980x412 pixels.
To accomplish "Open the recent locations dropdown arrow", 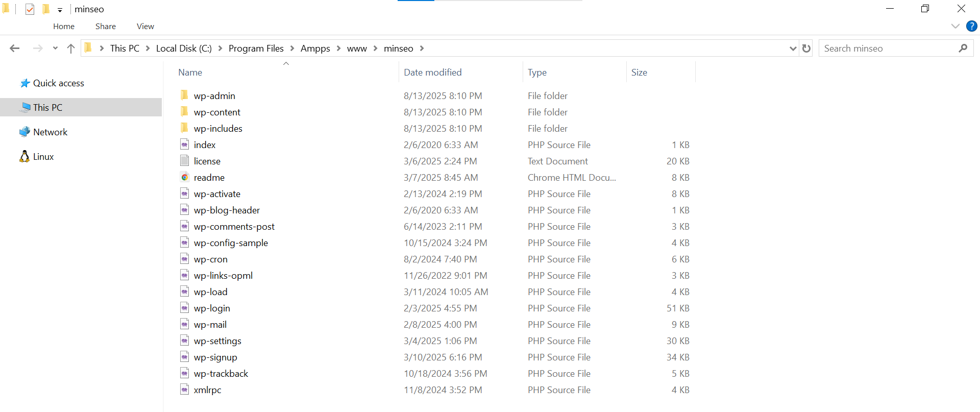I will coord(55,49).
